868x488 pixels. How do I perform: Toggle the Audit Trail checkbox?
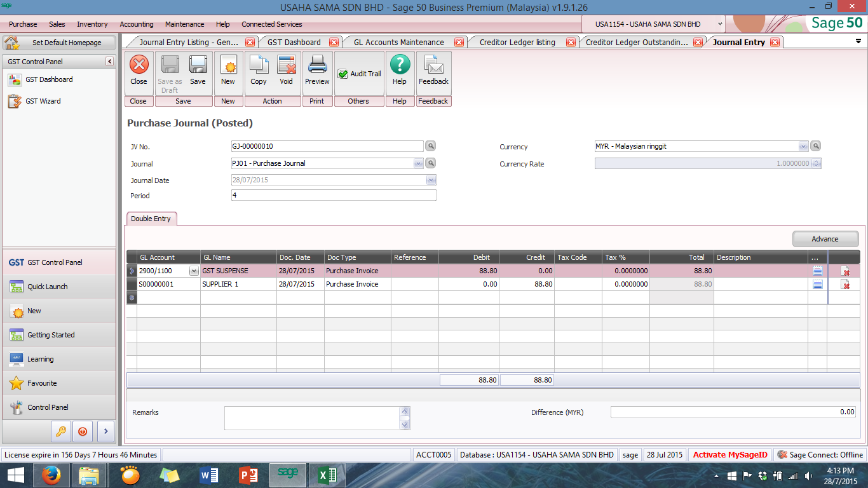[x=342, y=74]
